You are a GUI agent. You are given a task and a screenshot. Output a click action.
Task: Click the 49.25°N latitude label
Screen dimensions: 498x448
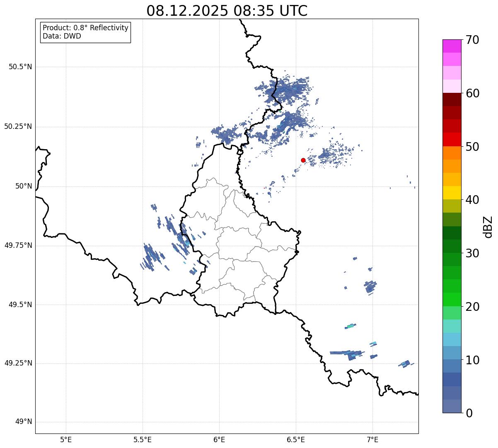(x=18, y=363)
